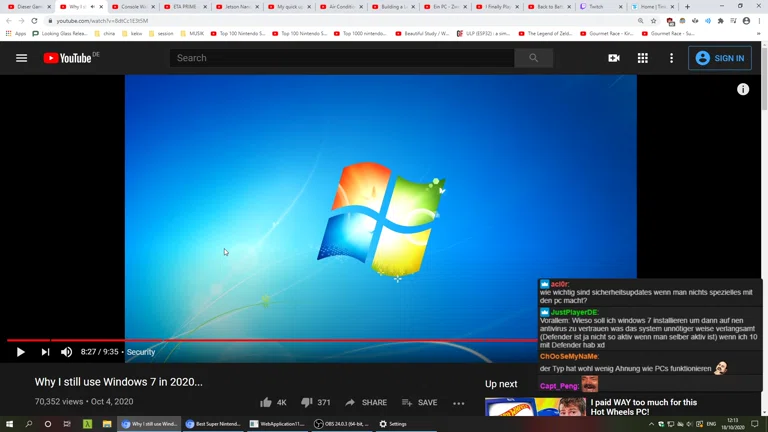The width and height of the screenshot is (768, 432).
Task: Show video info cards icon
Action: [743, 89]
